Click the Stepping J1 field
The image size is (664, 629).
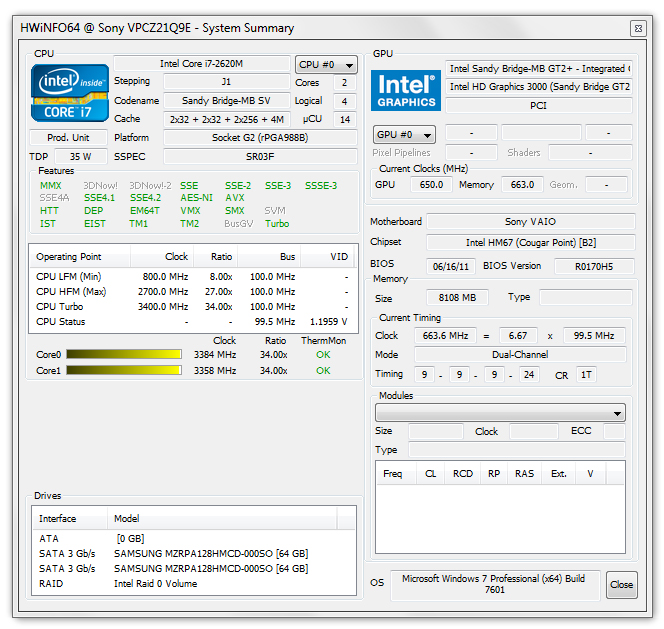[x=227, y=82]
